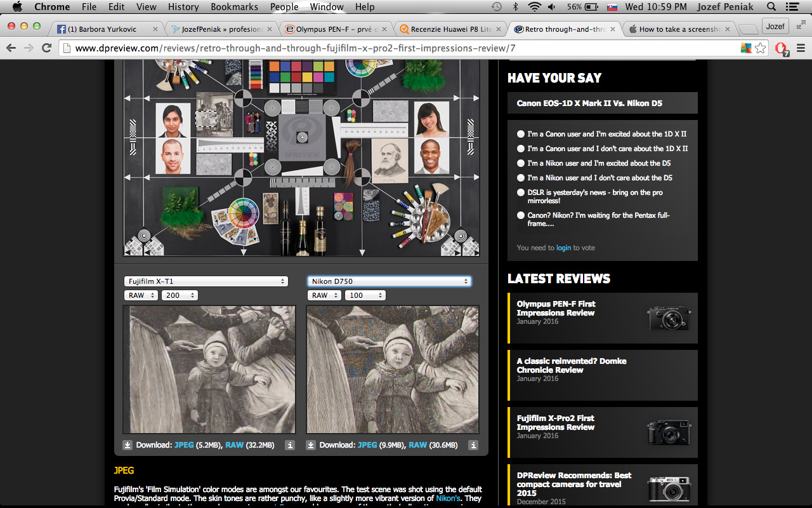Open the Fujifilm X100 series camera thumbnail

click(x=670, y=490)
